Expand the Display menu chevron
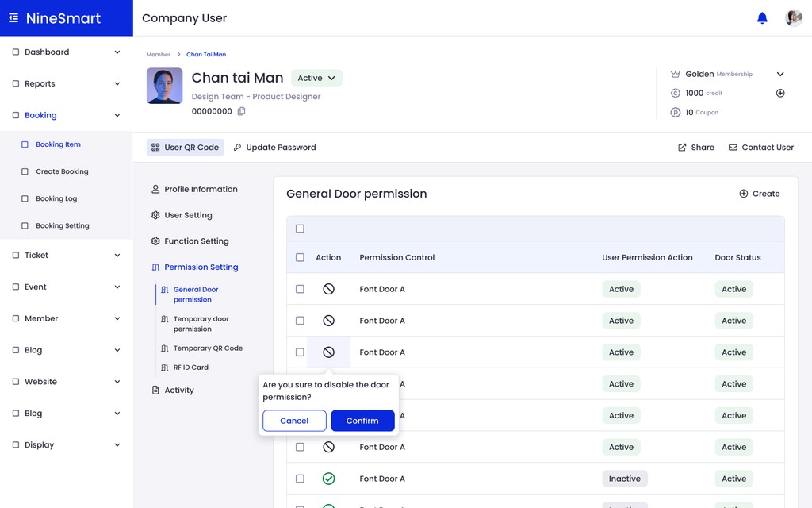812x508 pixels. 117,445
